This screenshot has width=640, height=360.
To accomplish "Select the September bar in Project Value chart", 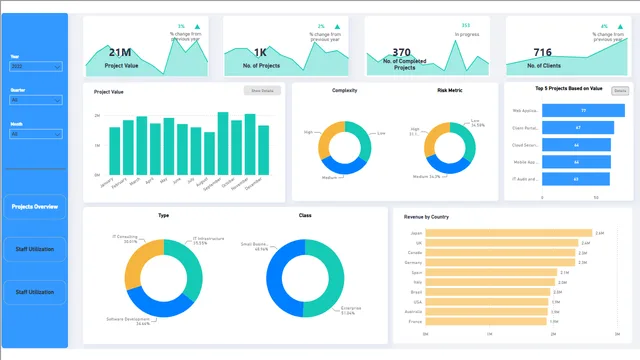I will pos(223,144).
